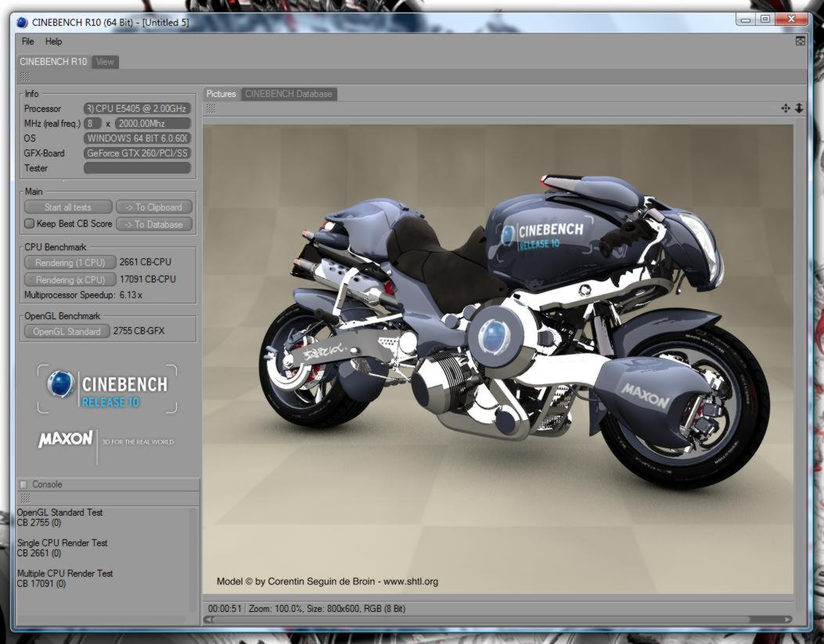Run the OpenGL Standard benchmark
Screen dimensions: 824x644
point(67,332)
